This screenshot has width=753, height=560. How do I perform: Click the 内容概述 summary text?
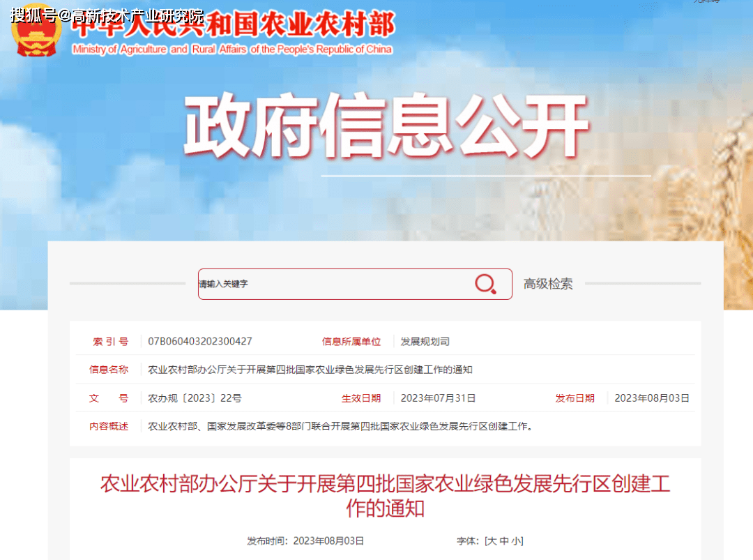(x=340, y=427)
